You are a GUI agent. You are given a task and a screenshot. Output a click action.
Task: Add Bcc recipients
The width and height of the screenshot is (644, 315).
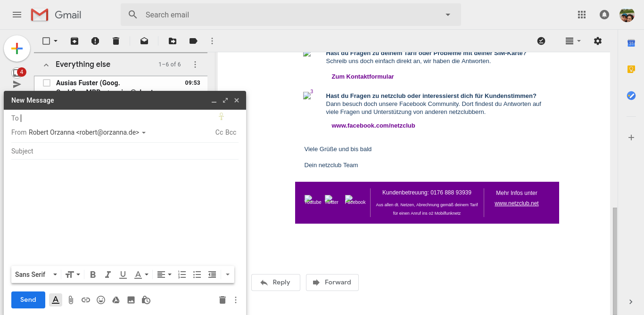[x=231, y=132]
